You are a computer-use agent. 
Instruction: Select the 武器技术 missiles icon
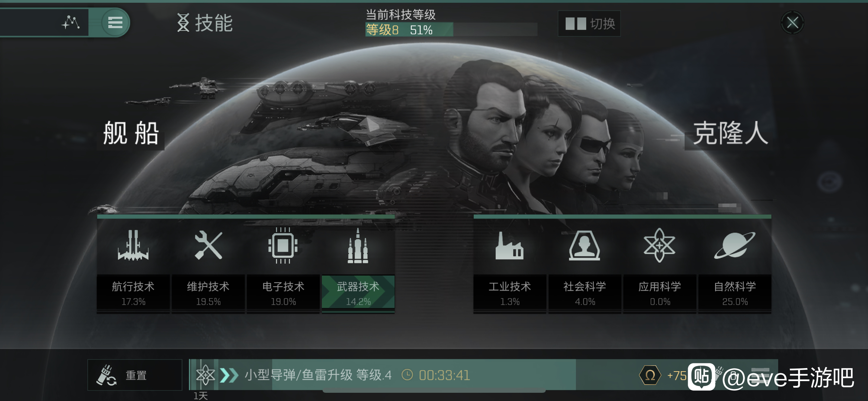[358, 245]
